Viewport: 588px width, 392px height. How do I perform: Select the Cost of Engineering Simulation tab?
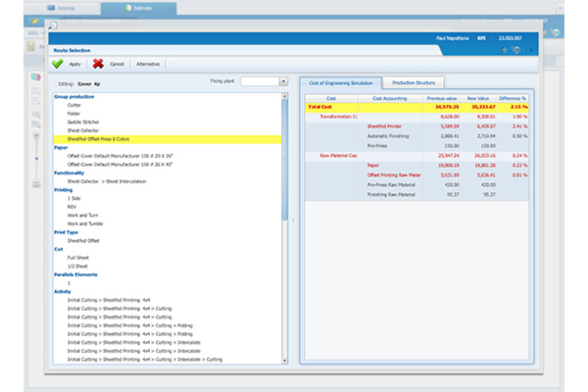[x=341, y=83]
